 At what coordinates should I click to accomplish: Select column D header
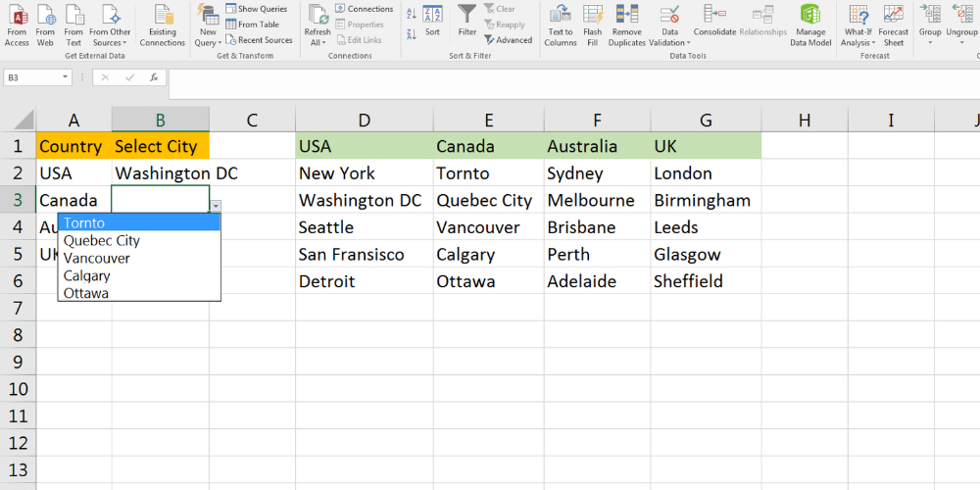[x=365, y=120]
